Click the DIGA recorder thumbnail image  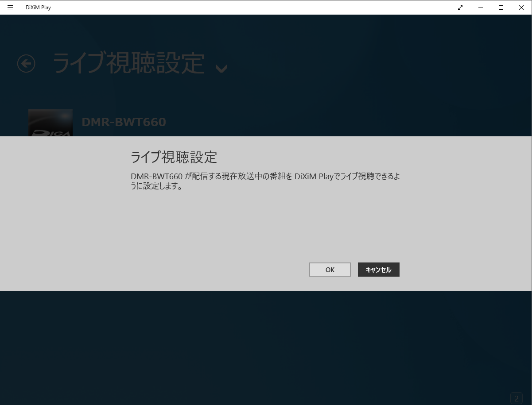pos(50,123)
